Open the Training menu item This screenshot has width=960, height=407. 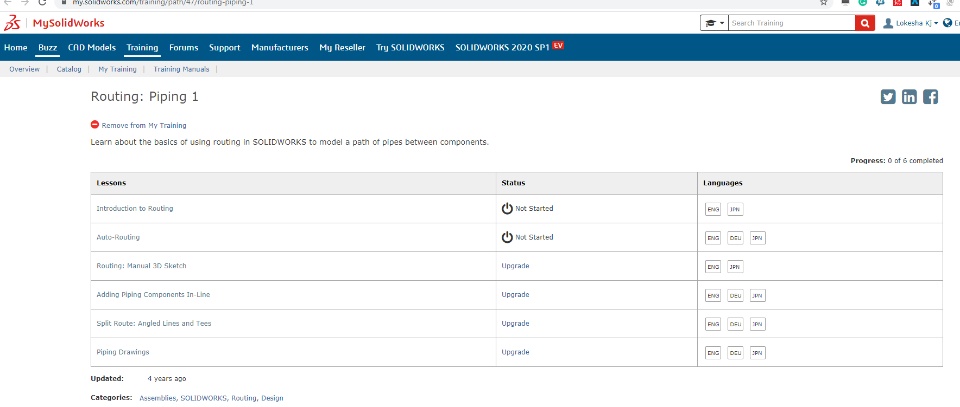(x=142, y=48)
